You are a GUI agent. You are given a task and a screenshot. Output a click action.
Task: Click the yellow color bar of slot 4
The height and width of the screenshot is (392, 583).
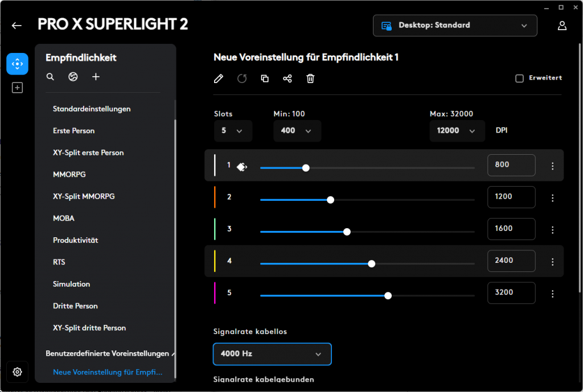click(215, 261)
